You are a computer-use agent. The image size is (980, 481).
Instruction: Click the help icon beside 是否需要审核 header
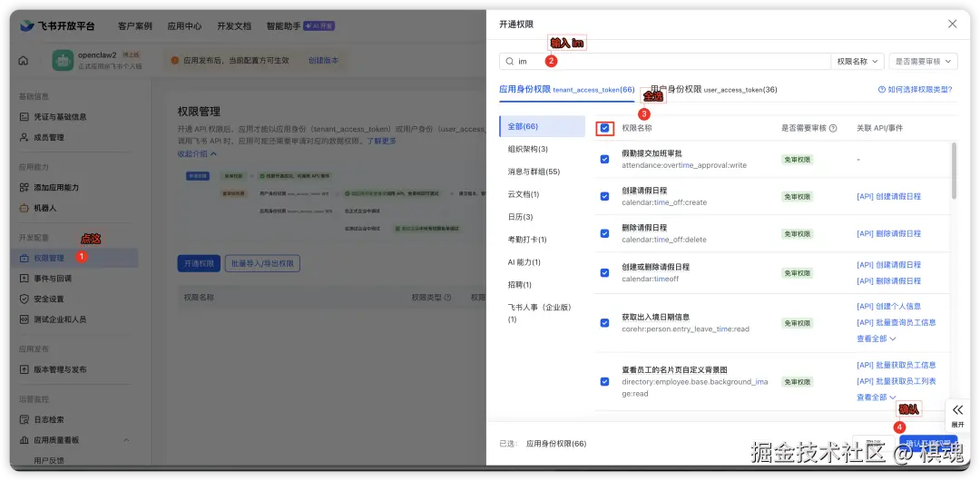coord(832,128)
